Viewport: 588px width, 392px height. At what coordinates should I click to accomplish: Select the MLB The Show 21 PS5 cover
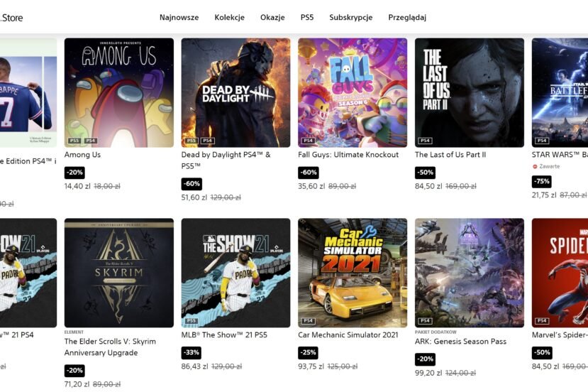coord(235,273)
